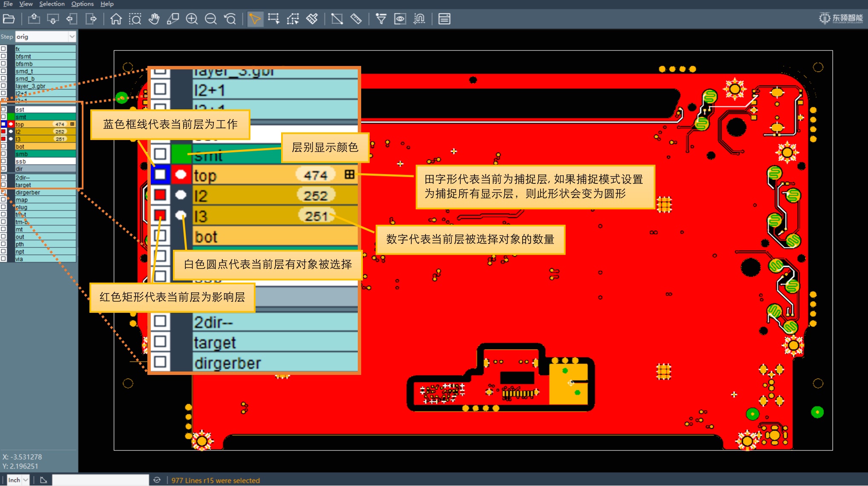Click the refresh icon in status bar
The width and height of the screenshot is (868, 486).
pos(157,480)
